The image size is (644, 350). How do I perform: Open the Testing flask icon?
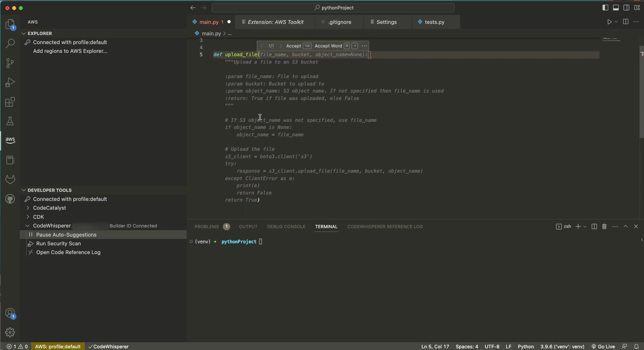coord(10,121)
